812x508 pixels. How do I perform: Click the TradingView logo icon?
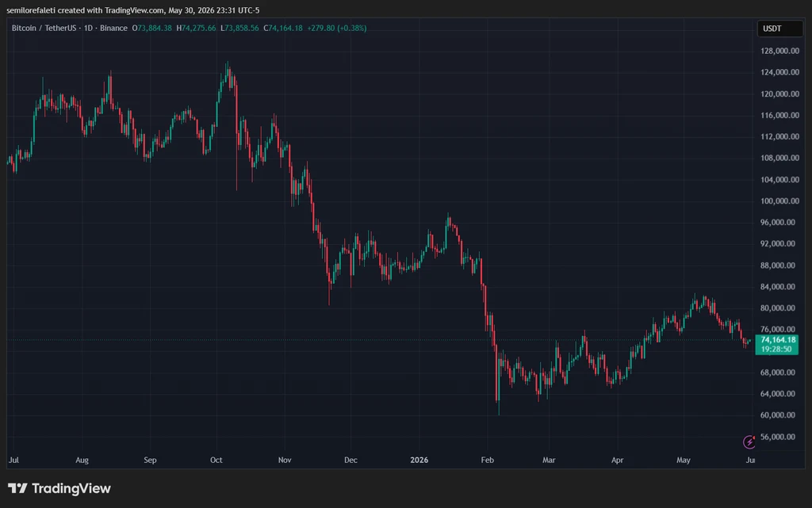click(x=17, y=488)
